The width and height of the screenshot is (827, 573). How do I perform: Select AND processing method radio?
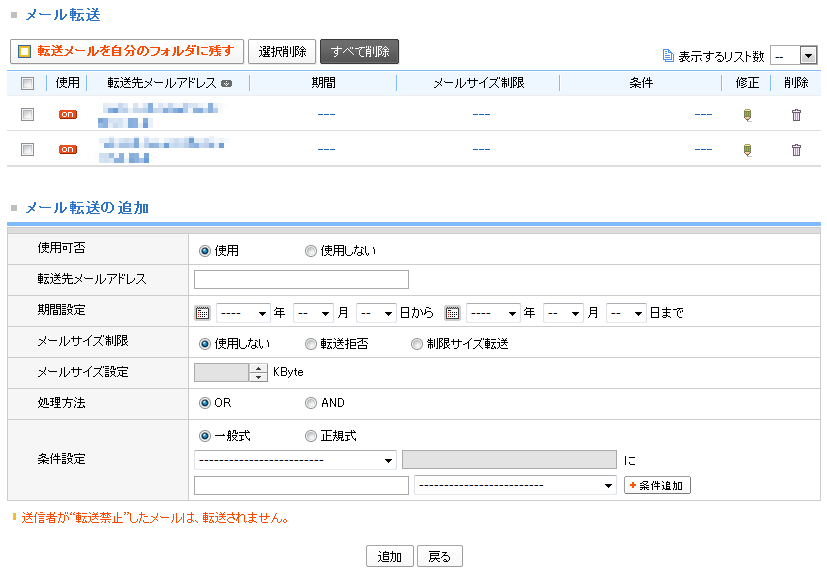[x=311, y=403]
